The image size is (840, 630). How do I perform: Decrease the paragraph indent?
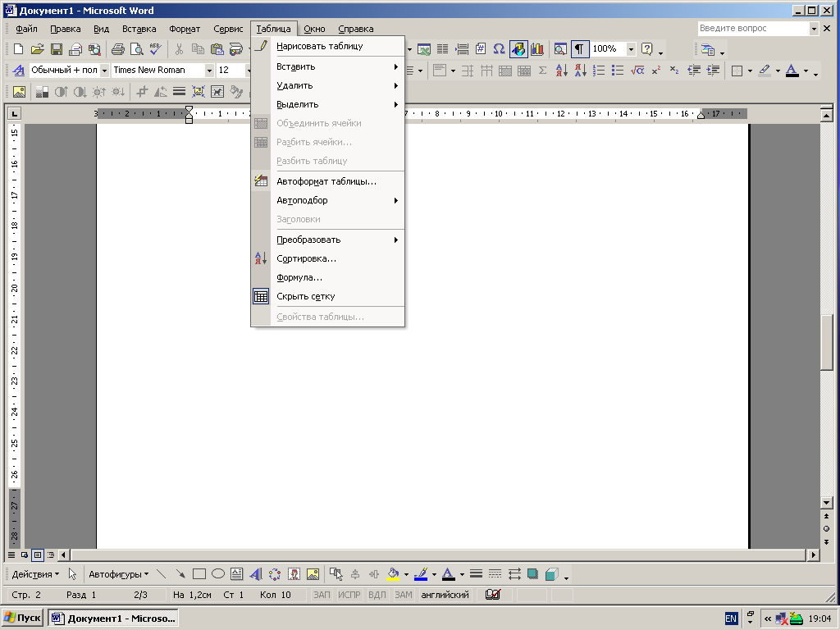(694, 71)
